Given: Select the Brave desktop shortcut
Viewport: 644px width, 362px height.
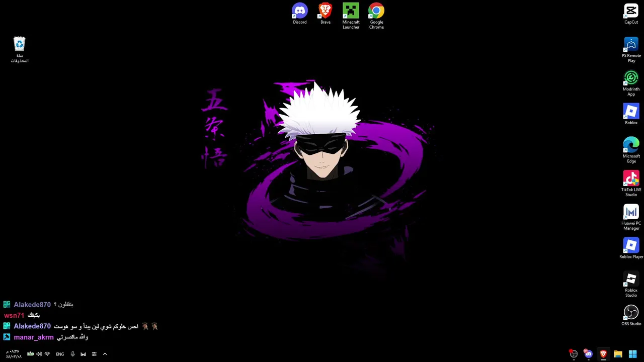Looking at the screenshot, I should point(326,14).
